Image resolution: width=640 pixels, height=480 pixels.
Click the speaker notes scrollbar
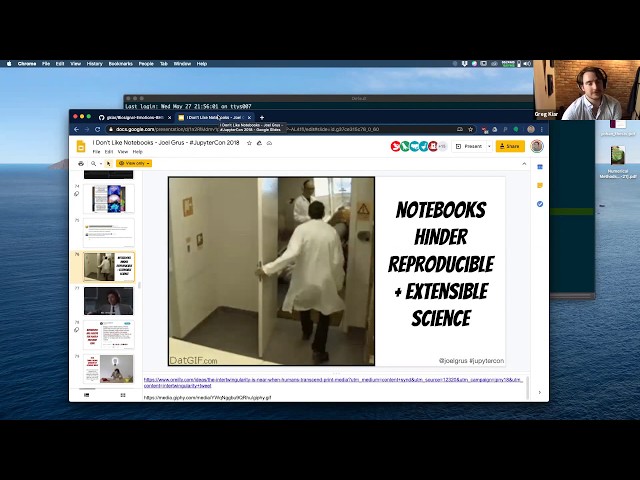click(x=527, y=387)
